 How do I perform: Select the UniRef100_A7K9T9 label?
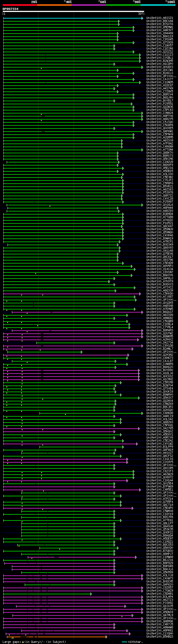[x=160, y=281]
